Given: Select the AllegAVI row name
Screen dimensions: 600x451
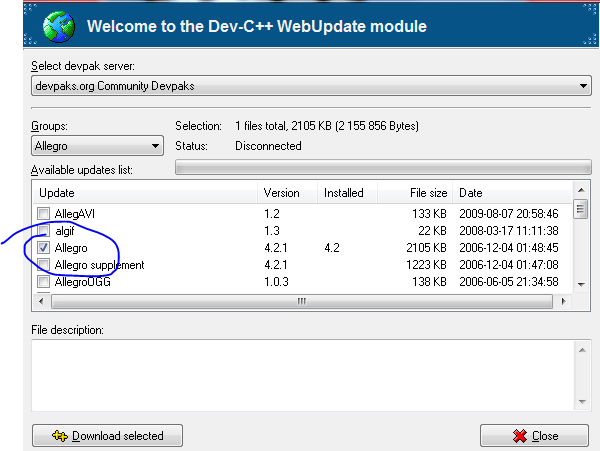Looking at the screenshot, I should pyautogui.click(x=75, y=213).
